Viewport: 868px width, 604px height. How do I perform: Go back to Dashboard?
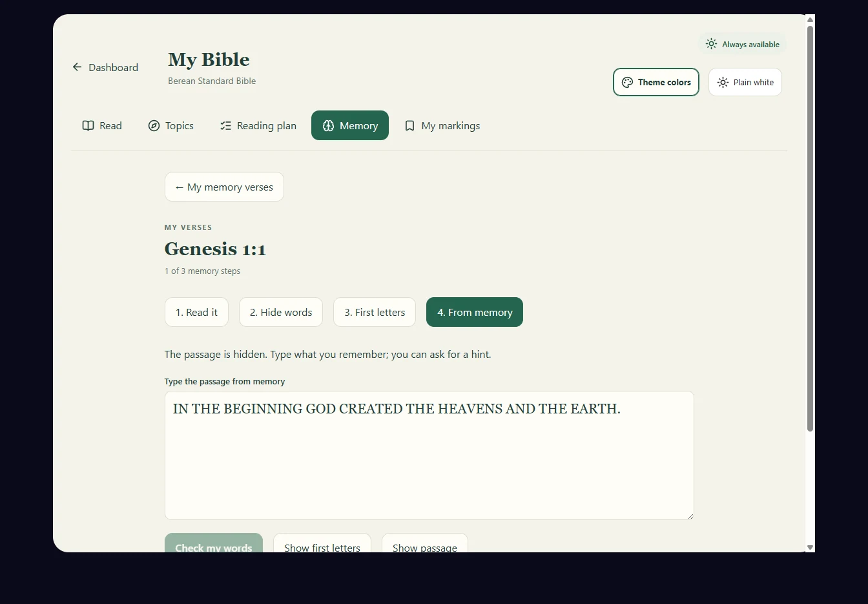click(x=105, y=67)
